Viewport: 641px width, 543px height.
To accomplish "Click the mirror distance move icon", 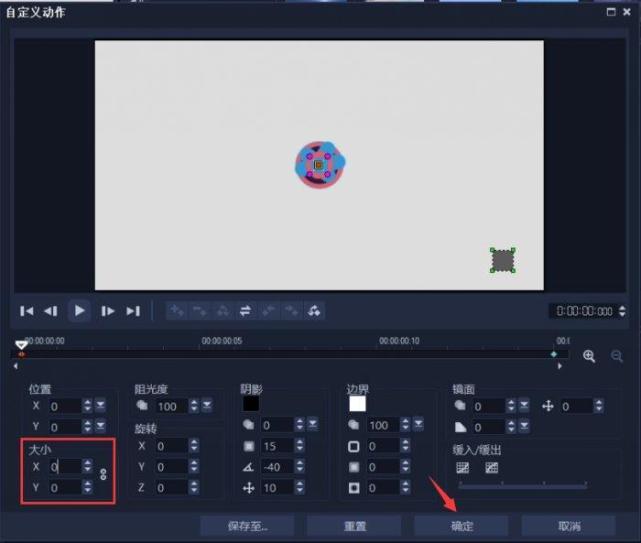I will pos(547,406).
